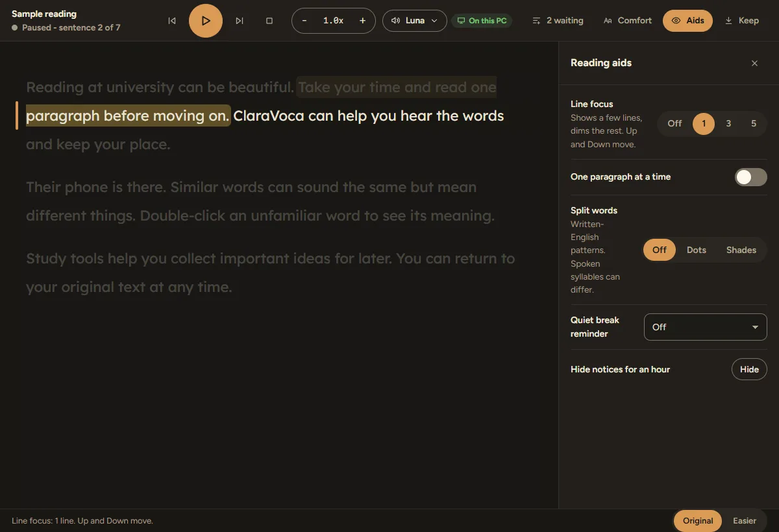Image resolution: width=779 pixels, height=532 pixels.
Task: Toggle the Aids panel button
Action: (x=687, y=21)
